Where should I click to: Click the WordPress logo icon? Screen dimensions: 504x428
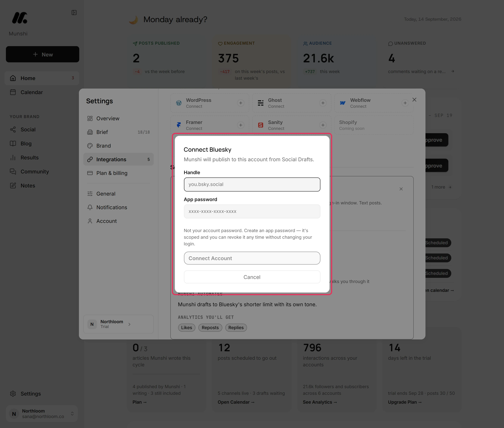click(x=179, y=103)
